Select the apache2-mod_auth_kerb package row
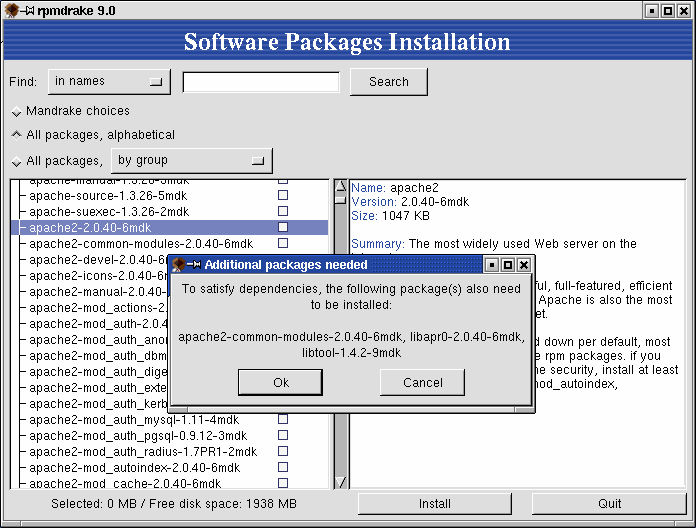The height and width of the screenshot is (528, 696). tap(91, 404)
